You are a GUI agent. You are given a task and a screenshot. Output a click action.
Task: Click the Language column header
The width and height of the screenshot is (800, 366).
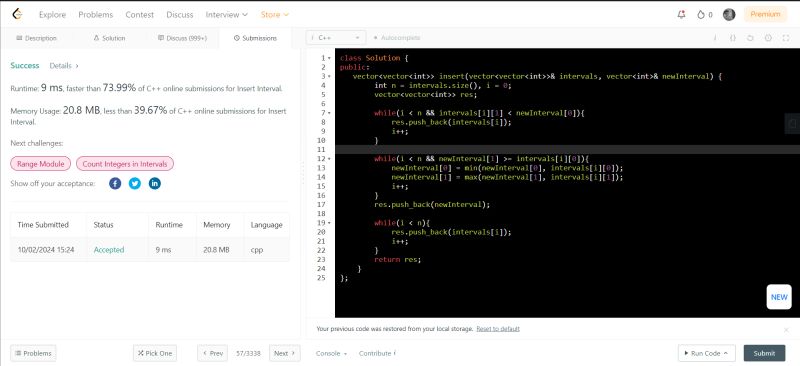point(266,225)
